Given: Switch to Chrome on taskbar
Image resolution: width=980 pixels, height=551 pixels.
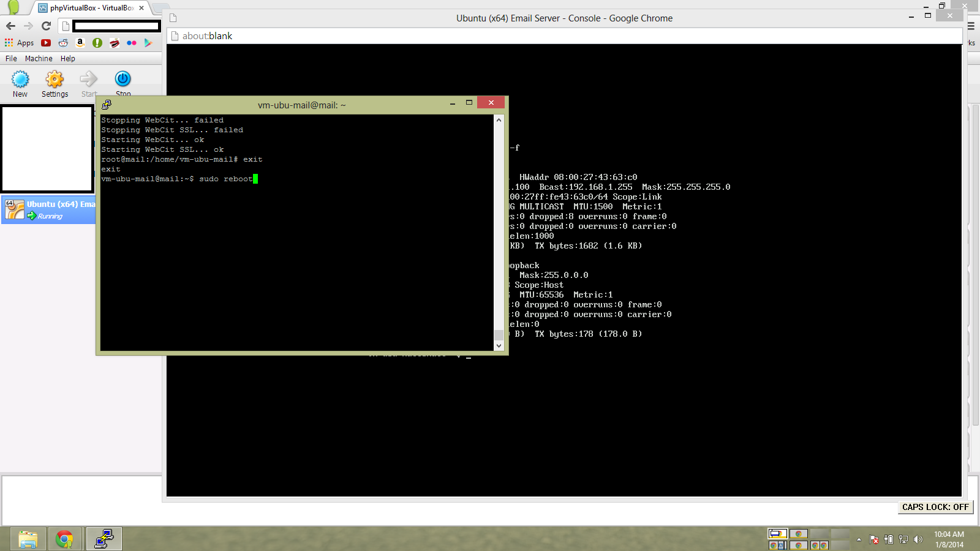Looking at the screenshot, I should [64, 539].
